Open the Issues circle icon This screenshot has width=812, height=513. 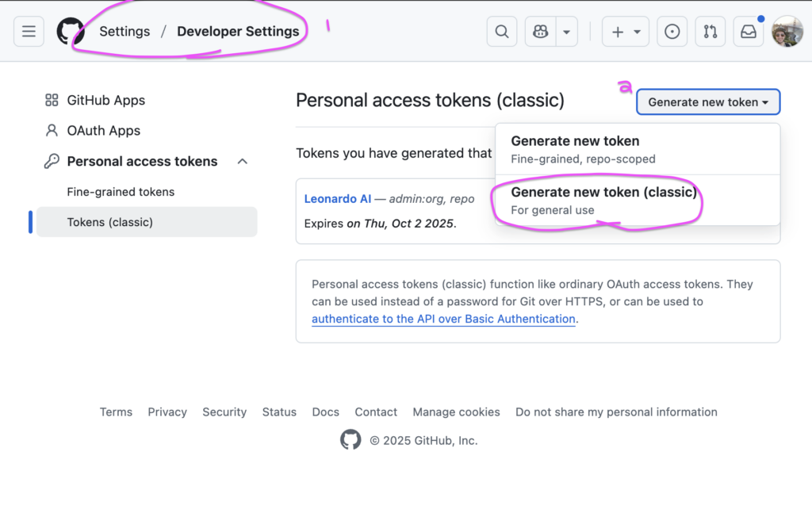tap(672, 32)
